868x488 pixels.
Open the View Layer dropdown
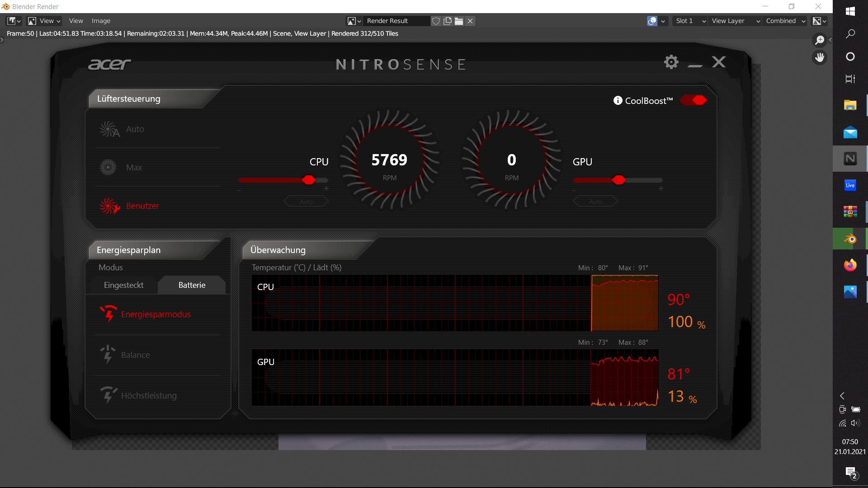pyautogui.click(x=735, y=21)
